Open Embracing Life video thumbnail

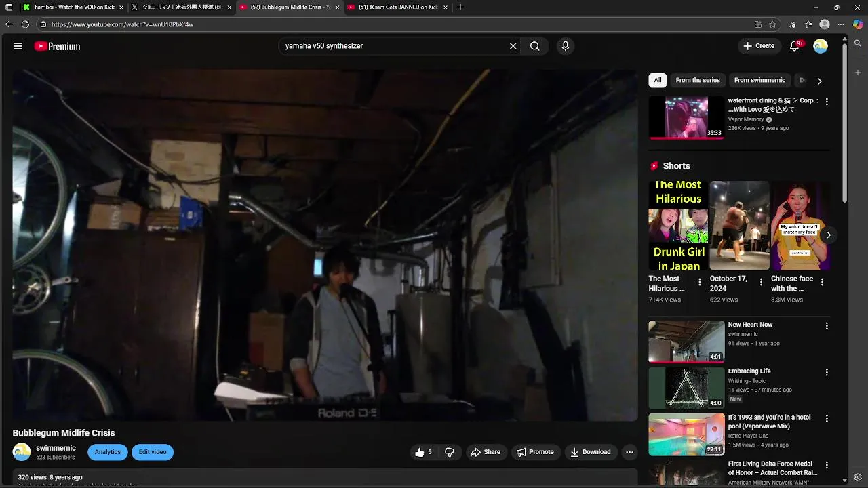(x=686, y=388)
